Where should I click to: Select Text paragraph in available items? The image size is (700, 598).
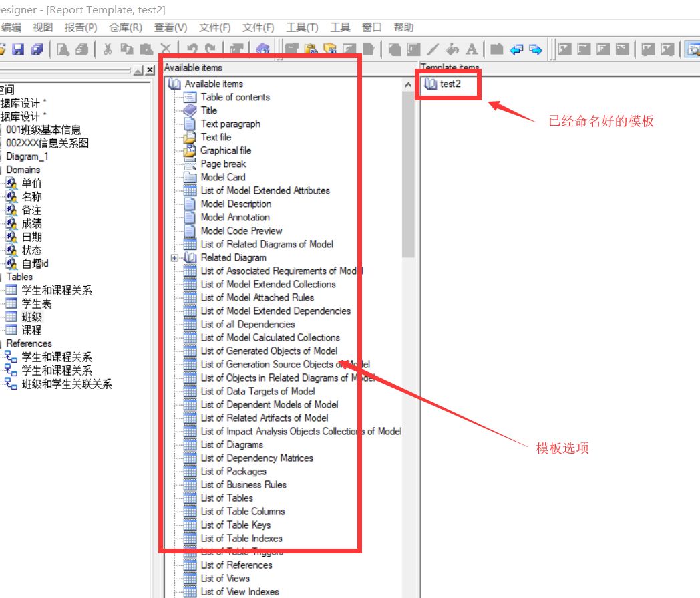(230, 124)
